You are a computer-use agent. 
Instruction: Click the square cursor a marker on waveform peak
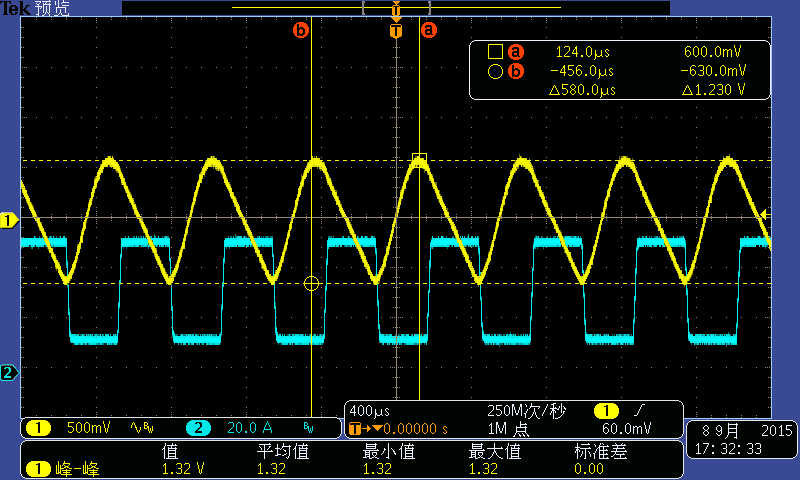[419, 160]
